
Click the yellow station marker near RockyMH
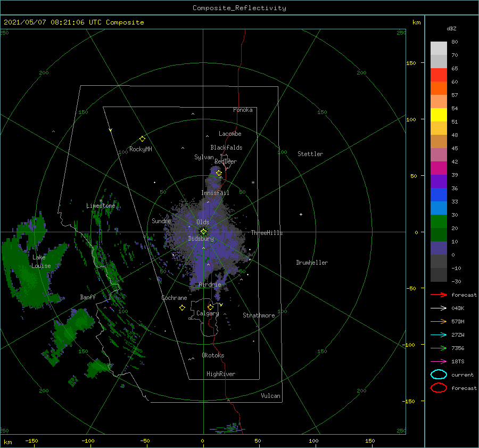[142, 139]
